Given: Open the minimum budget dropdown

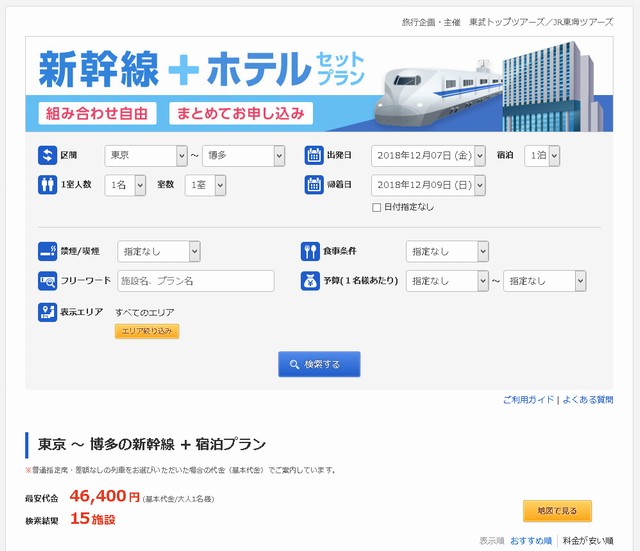Looking at the screenshot, I should tap(447, 281).
